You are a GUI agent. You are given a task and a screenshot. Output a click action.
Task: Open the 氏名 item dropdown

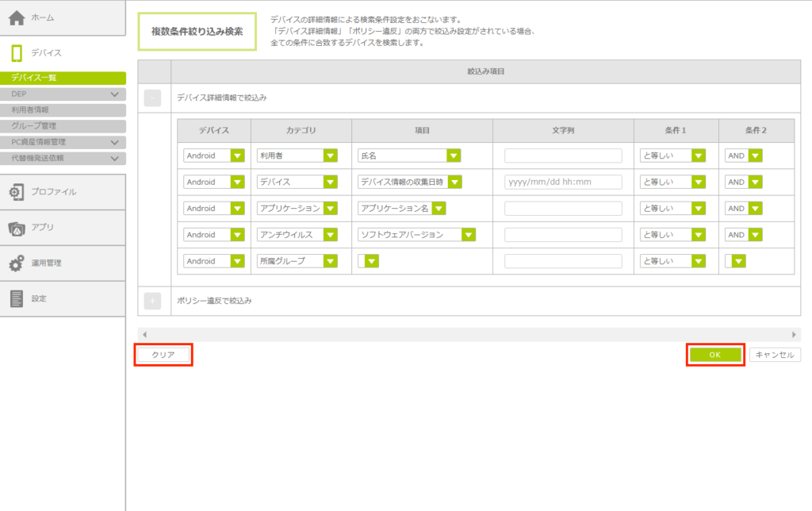454,156
